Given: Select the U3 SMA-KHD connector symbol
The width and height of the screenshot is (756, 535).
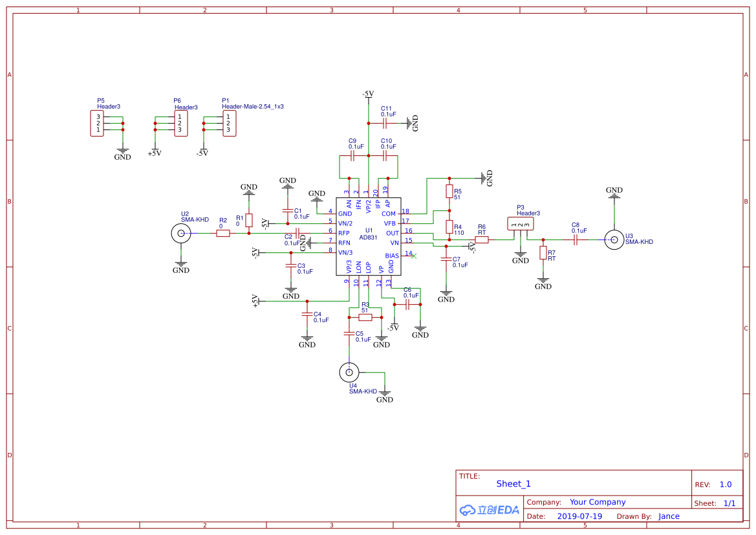Looking at the screenshot, I should (614, 240).
